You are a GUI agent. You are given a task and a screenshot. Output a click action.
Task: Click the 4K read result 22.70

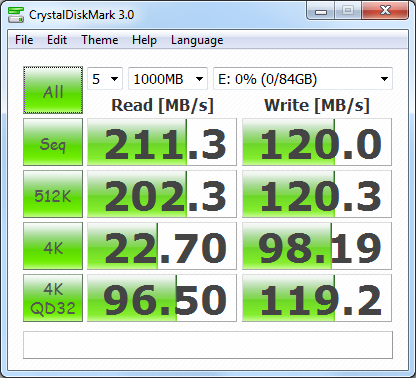[162, 246]
